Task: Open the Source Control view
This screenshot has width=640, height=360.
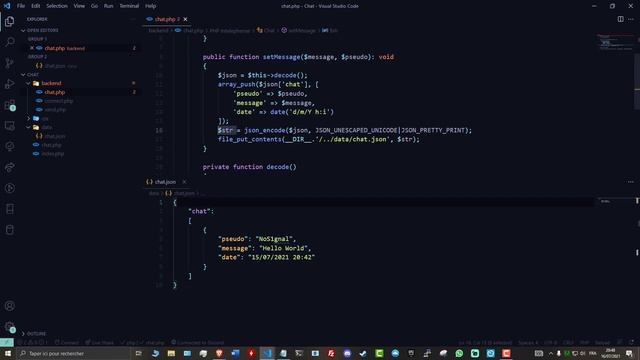Action: point(9,63)
